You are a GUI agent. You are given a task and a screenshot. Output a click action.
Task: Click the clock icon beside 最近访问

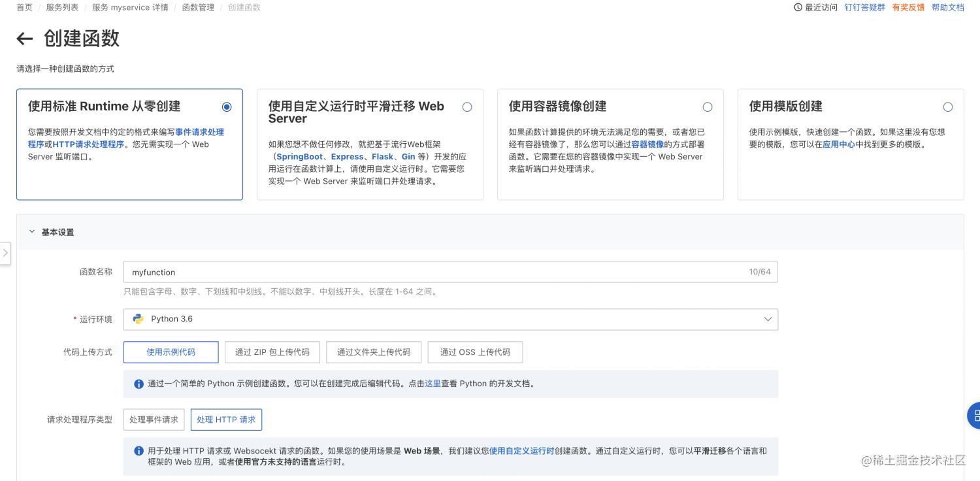[798, 7]
